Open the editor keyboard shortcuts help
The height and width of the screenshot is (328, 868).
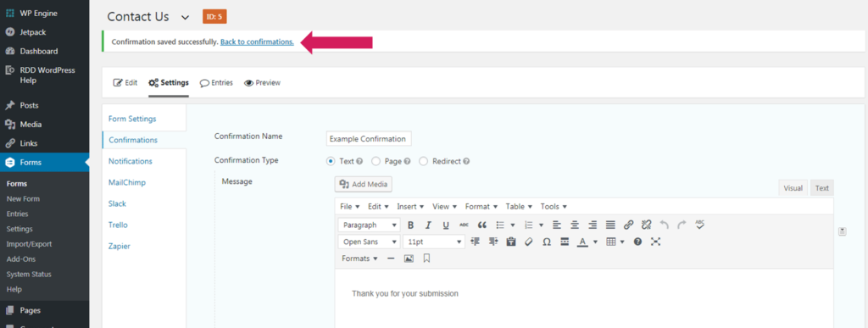[637, 242]
